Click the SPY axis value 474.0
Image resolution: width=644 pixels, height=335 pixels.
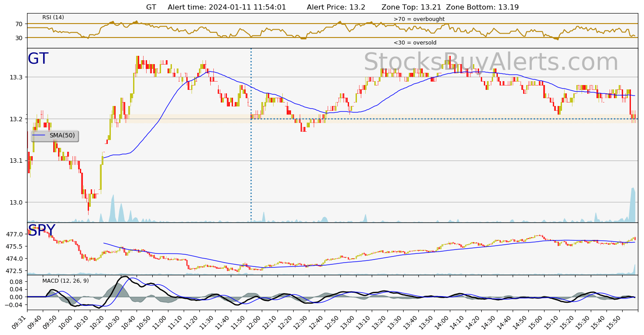point(14,259)
